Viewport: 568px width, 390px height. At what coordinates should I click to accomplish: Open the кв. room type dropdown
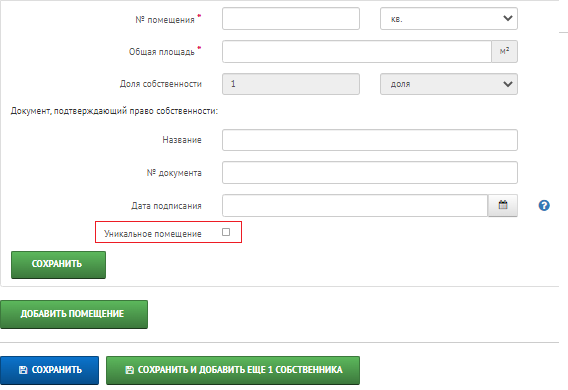(x=449, y=19)
